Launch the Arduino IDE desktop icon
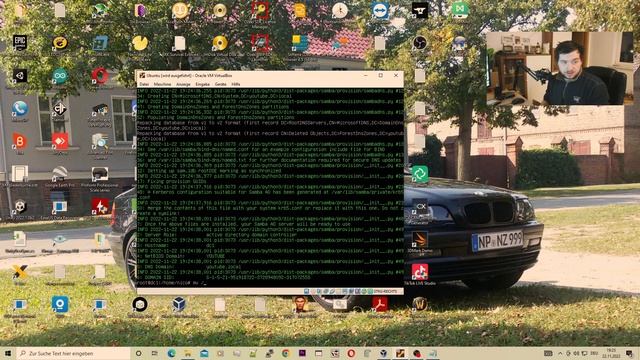Screen dimensions: 640x360 click(x=60, y=76)
